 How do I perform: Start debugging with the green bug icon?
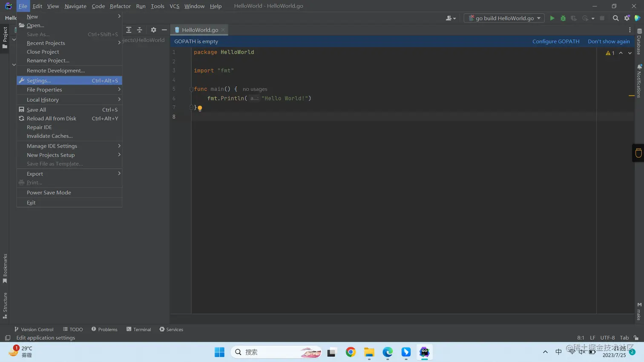pyautogui.click(x=563, y=18)
